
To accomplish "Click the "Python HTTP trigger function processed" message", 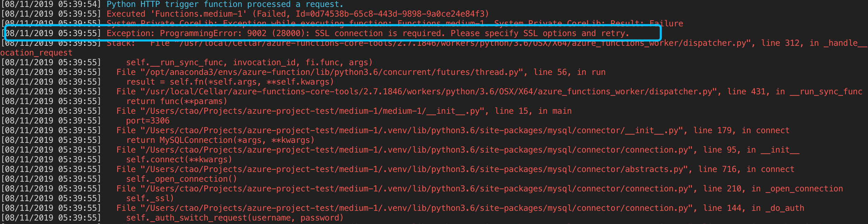I will 225,5.
